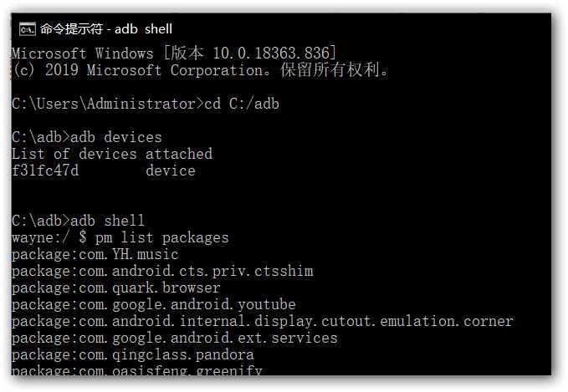Click the Command Prompt title bar icon
The width and height of the screenshot is (568, 392).
(28, 29)
